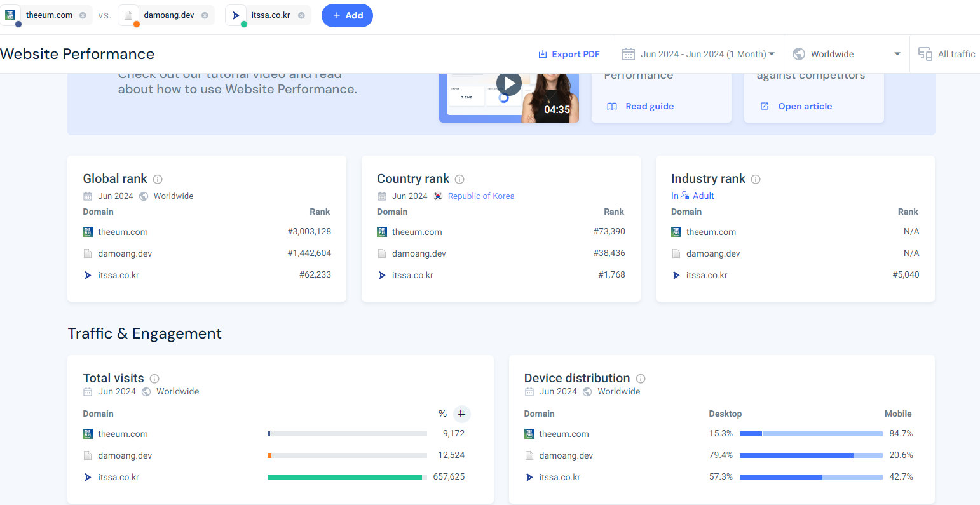Click itssa.co.kr in Global rank card
This screenshot has height=505, width=980.
click(118, 275)
